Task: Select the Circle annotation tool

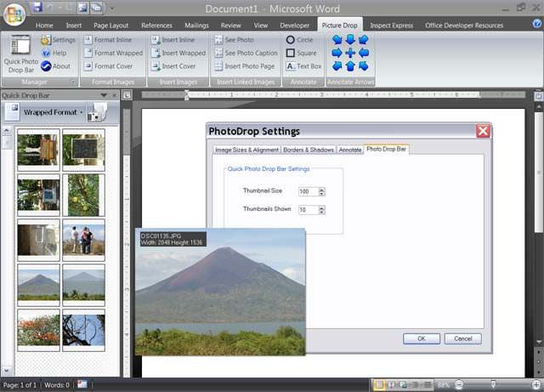Action: click(299, 40)
